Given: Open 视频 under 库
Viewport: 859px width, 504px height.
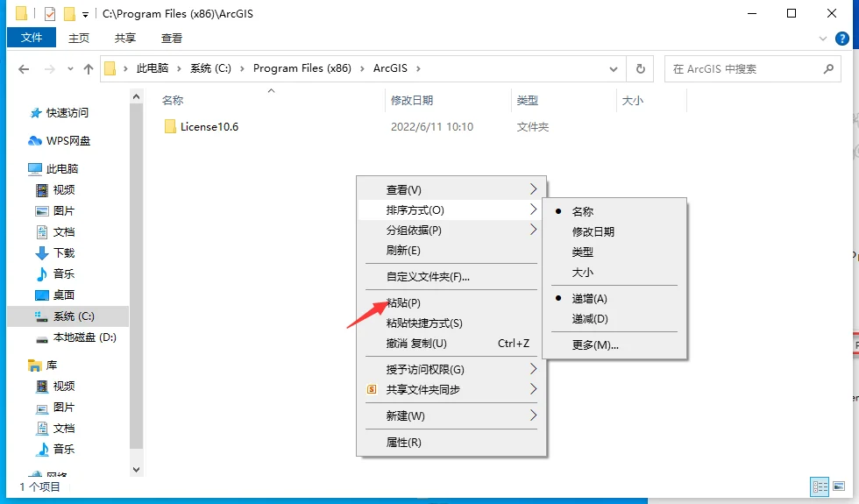Looking at the screenshot, I should click(x=55, y=387).
